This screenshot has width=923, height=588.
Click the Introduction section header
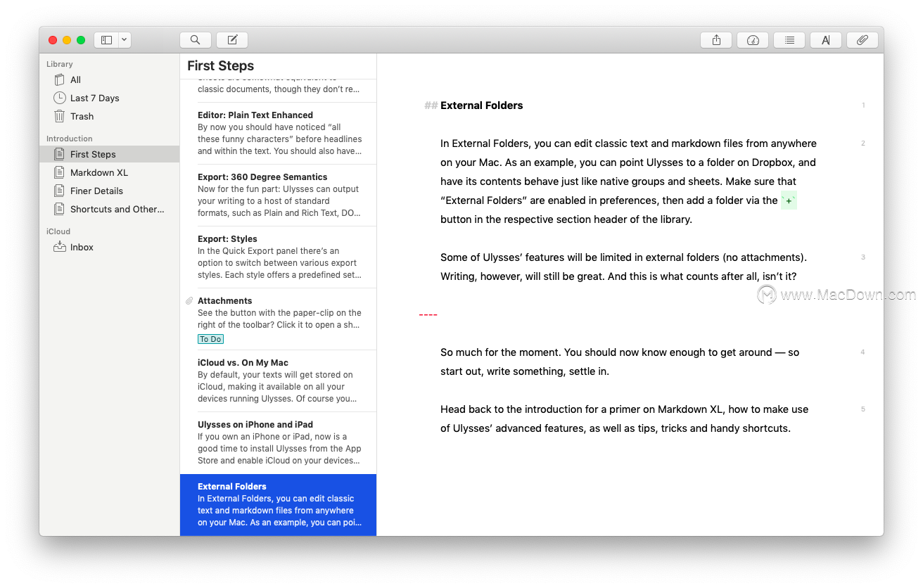pos(70,139)
